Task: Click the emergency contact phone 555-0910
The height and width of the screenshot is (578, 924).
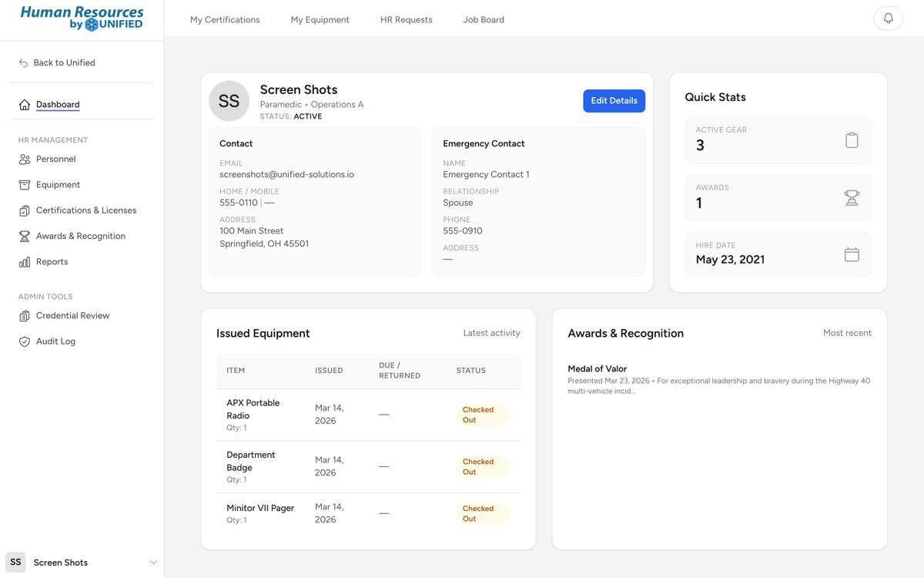Action: 462,231
